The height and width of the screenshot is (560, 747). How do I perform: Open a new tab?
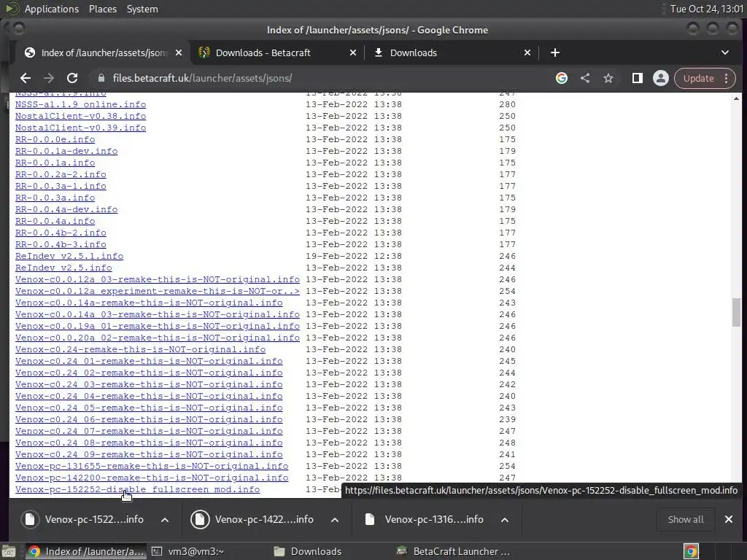(555, 52)
